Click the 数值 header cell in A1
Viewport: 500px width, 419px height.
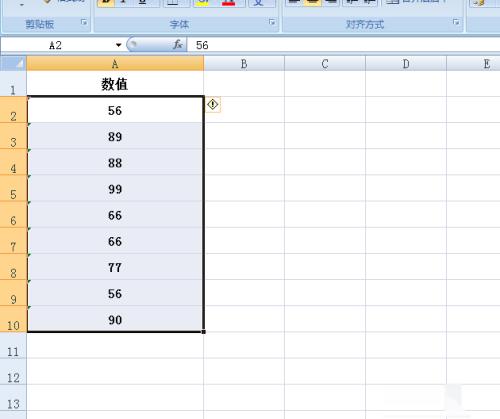tap(115, 84)
